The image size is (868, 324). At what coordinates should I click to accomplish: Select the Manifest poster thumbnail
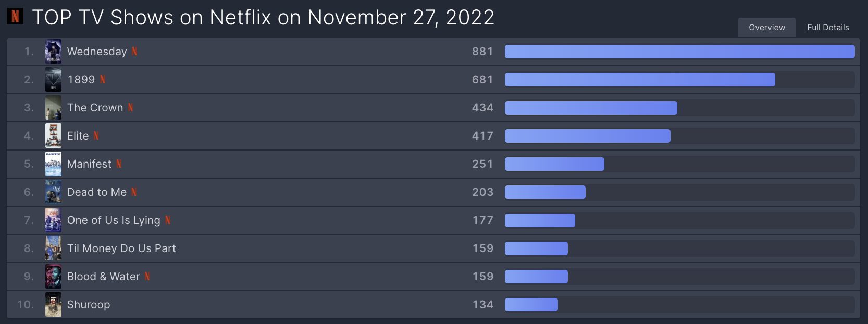pyautogui.click(x=53, y=164)
